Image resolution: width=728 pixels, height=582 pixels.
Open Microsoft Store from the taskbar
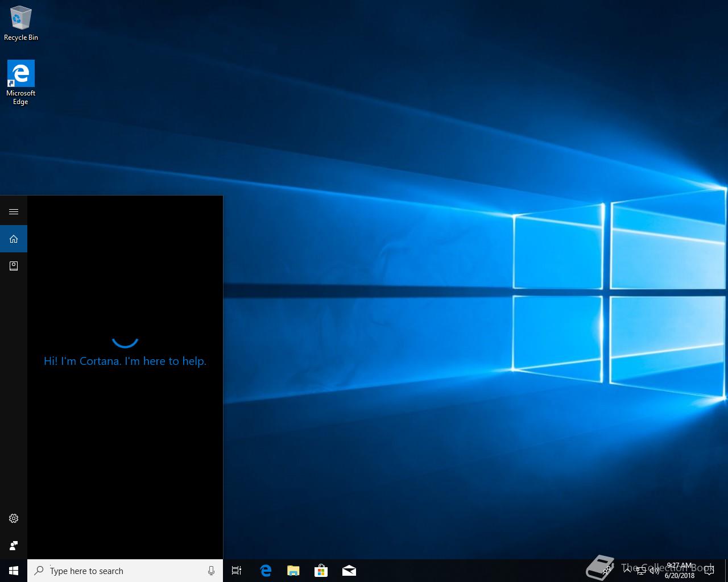coord(321,571)
